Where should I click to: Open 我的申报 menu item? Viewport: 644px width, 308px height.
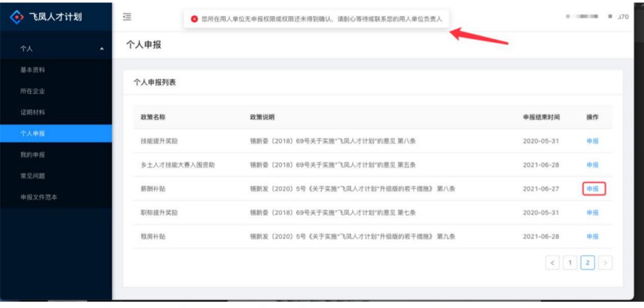click(33, 155)
